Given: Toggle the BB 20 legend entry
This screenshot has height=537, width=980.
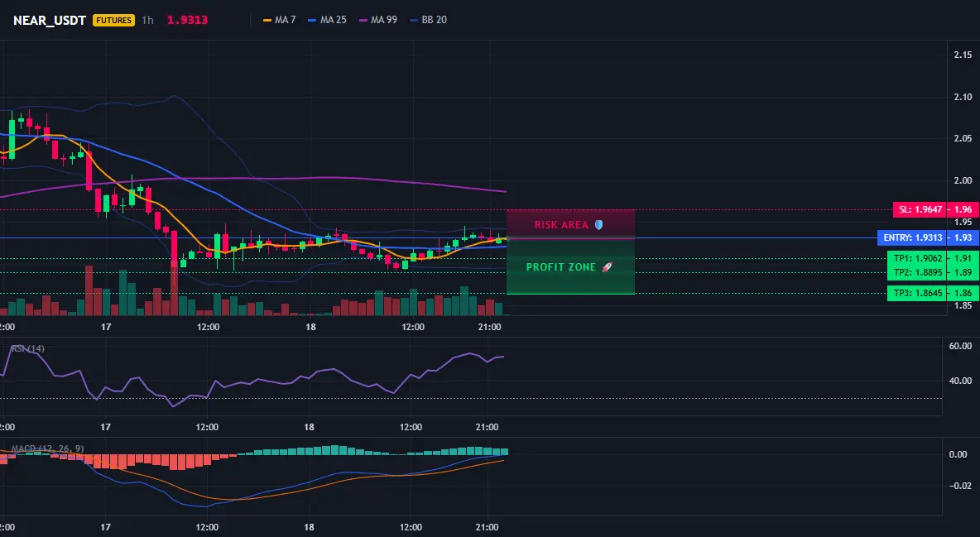Looking at the screenshot, I should (x=428, y=20).
